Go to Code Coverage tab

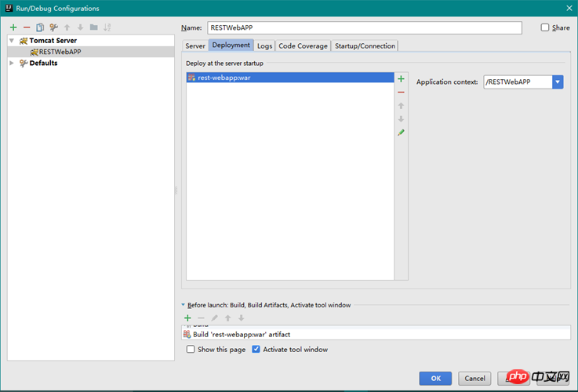tap(303, 45)
